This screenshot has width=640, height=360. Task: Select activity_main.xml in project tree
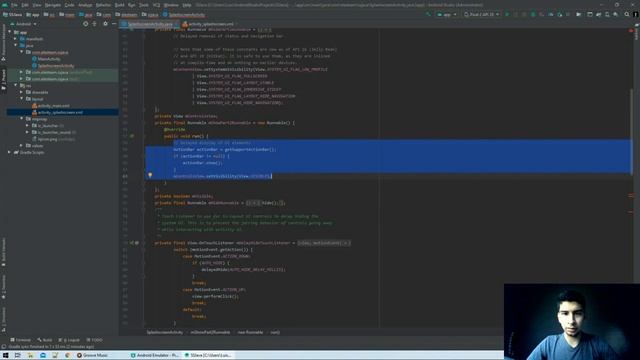point(53,106)
